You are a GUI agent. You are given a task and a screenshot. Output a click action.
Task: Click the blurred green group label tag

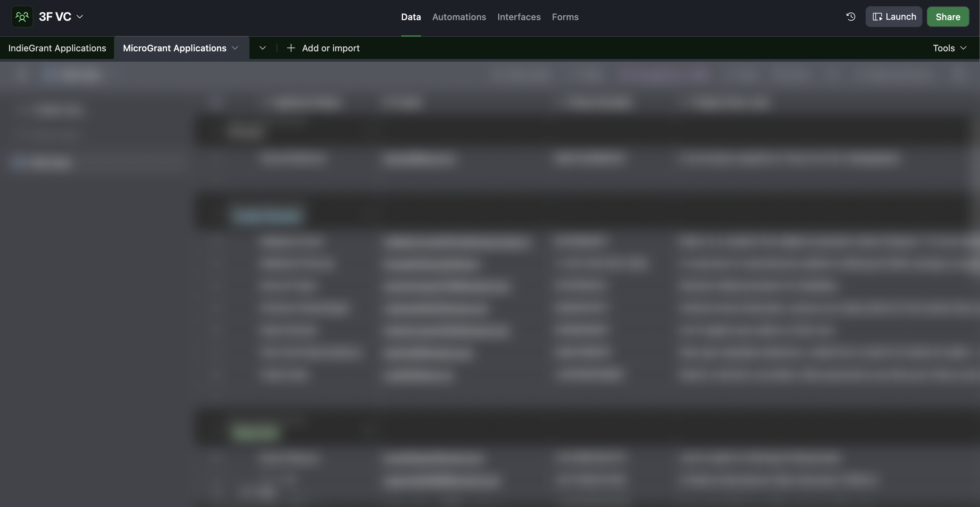click(254, 432)
